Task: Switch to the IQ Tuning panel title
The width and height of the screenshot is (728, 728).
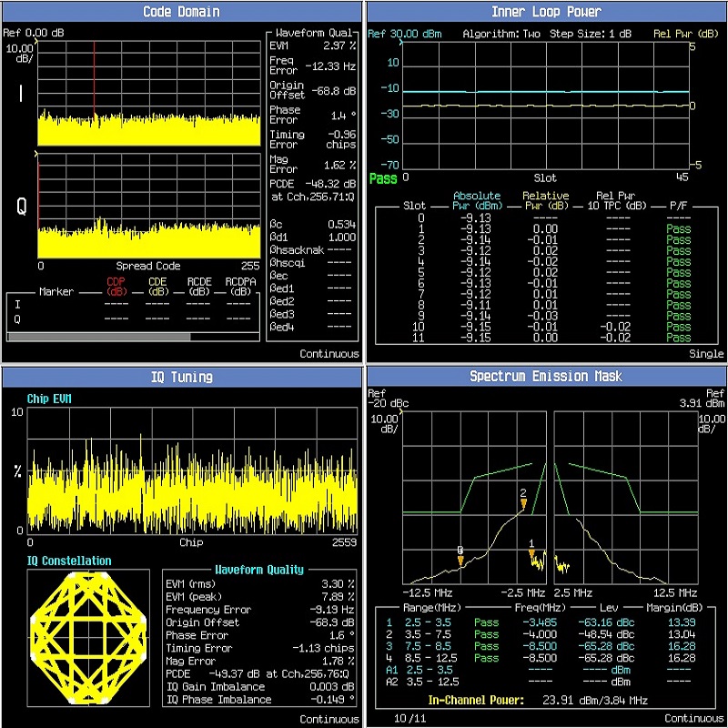Action: tap(181, 376)
